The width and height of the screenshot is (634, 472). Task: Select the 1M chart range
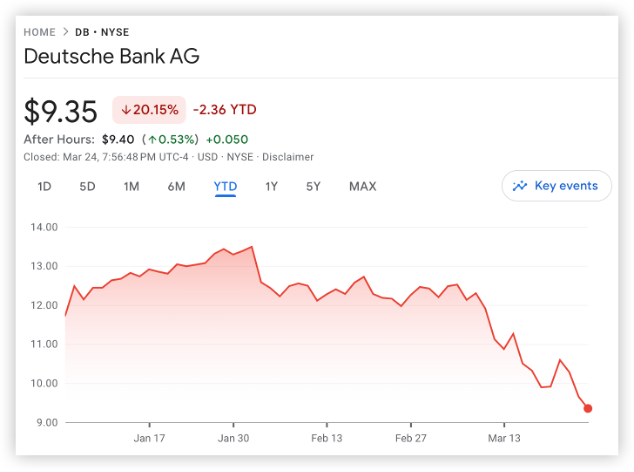(x=131, y=186)
